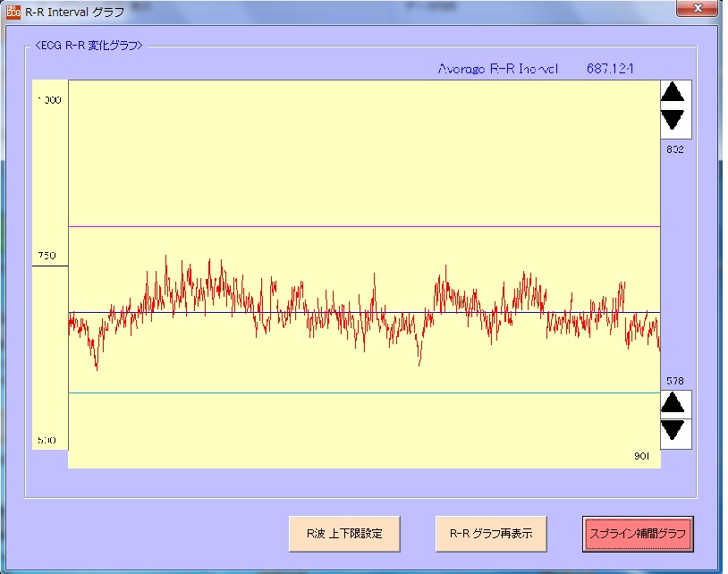This screenshot has height=574, width=728.
Task: Click the down arrow above the 832 value
Action: click(x=673, y=120)
